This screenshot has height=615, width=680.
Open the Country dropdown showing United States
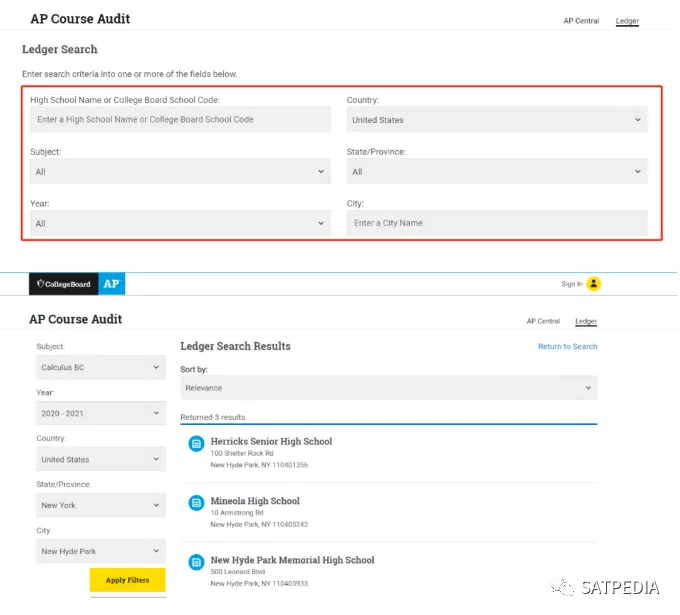point(497,120)
